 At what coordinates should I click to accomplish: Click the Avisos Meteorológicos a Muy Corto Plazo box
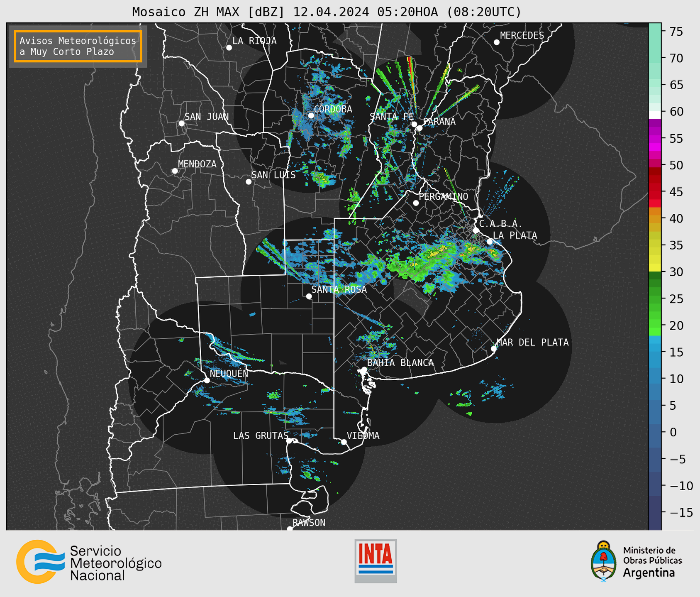(x=78, y=46)
